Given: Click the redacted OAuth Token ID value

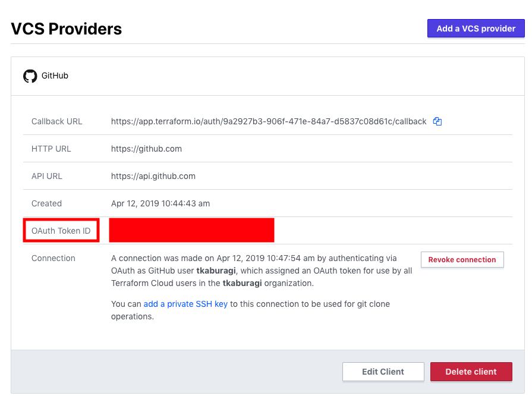Looking at the screenshot, I should tap(191, 230).
